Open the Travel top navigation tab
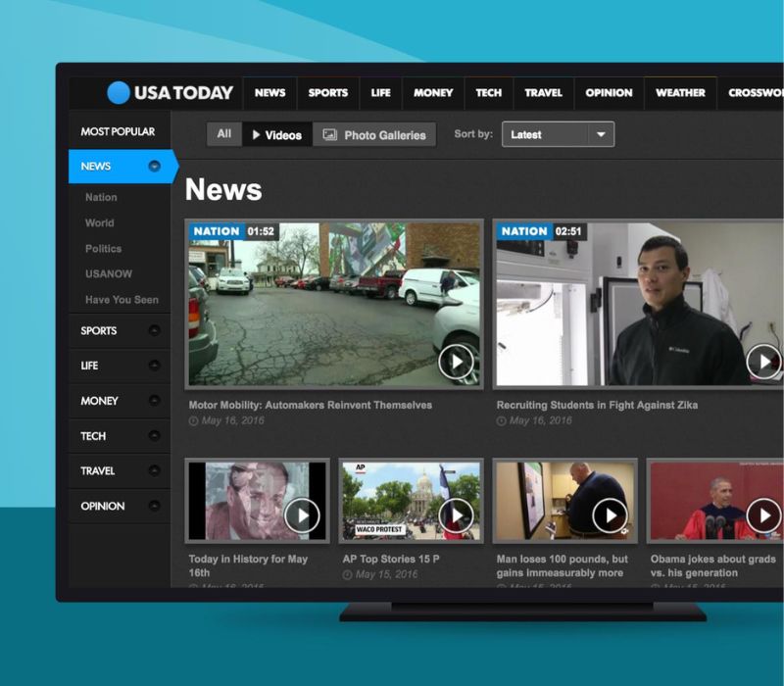Viewport: 784px width, 686px height. (544, 93)
